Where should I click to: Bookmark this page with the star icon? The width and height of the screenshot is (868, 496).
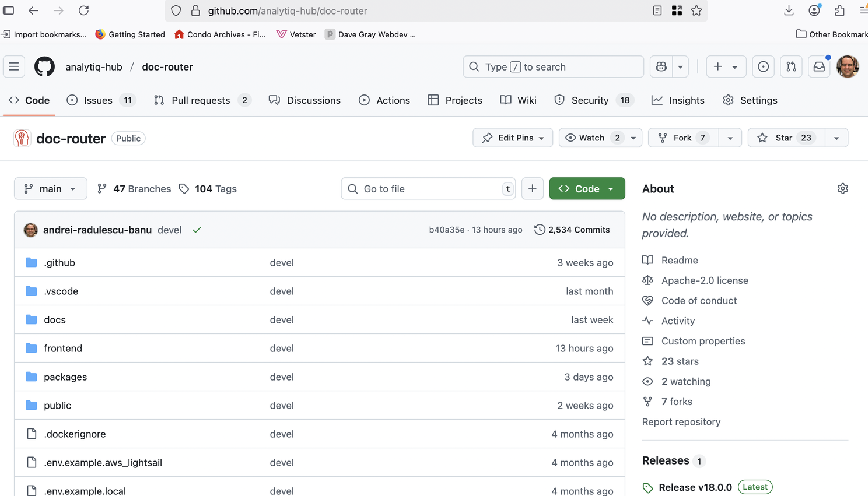(x=696, y=10)
